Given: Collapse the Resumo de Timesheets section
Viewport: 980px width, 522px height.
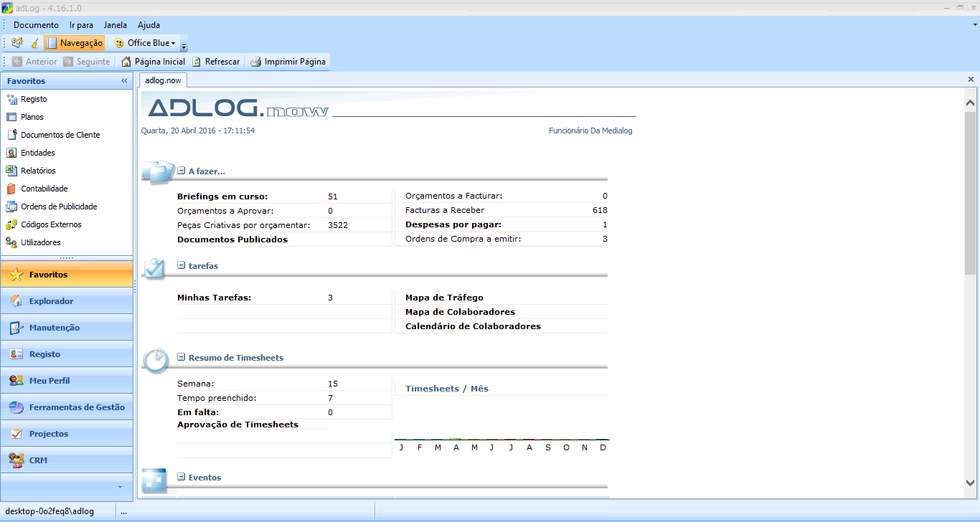Looking at the screenshot, I should (x=182, y=358).
